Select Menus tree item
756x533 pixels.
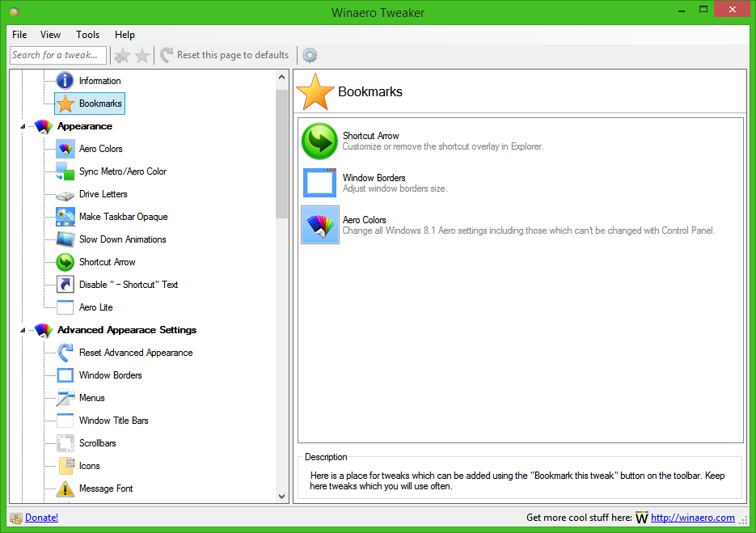[x=91, y=399]
